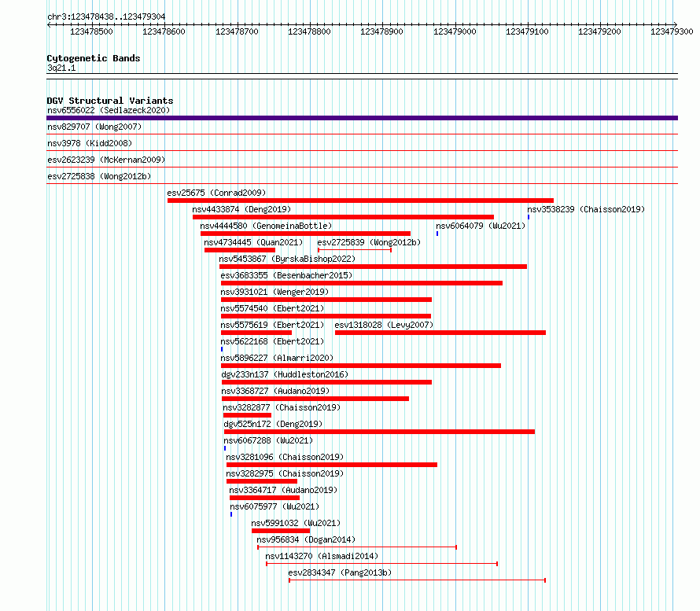Click esv1318028 (Levy2007) label
The width and height of the screenshot is (700, 611).
pos(384,325)
